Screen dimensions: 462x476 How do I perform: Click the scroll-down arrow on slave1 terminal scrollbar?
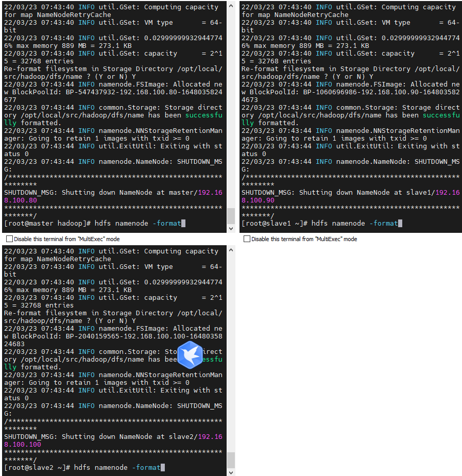click(x=459, y=228)
